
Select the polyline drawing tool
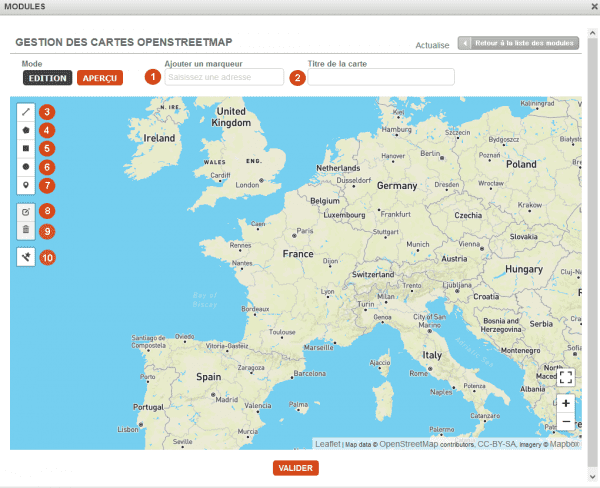coord(26,112)
